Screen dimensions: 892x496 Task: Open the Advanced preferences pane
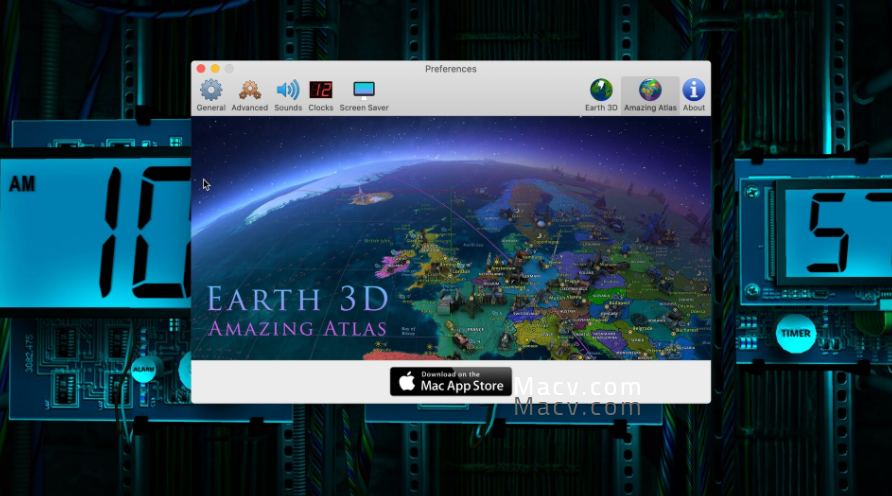[x=249, y=95]
